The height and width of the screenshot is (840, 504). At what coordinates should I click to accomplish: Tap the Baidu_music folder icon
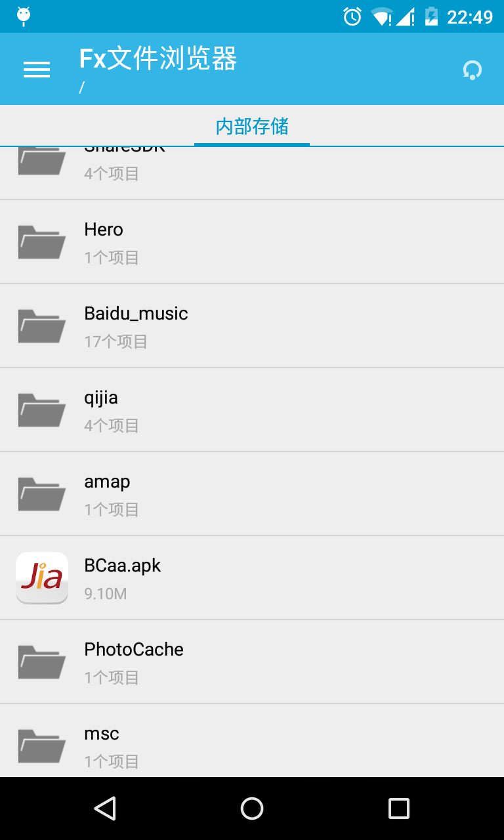[x=42, y=325]
